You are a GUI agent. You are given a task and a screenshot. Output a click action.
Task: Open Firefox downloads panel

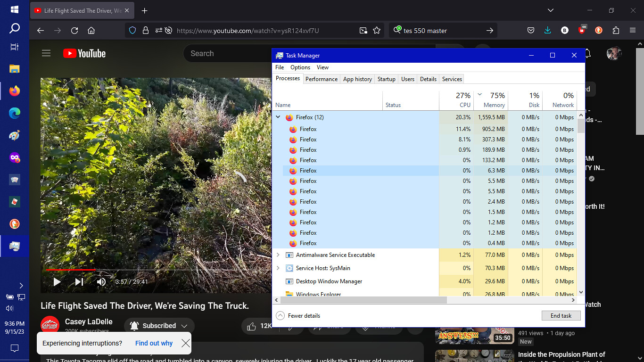(x=548, y=31)
